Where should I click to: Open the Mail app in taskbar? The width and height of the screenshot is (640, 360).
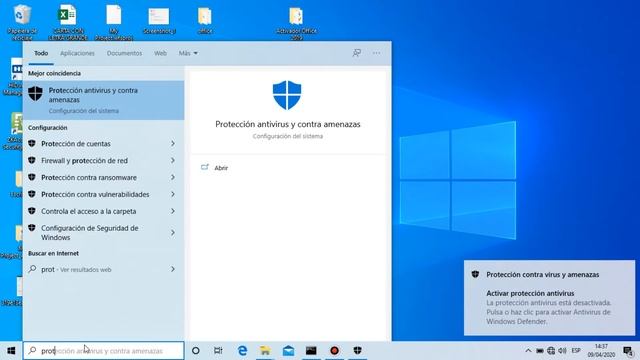coord(288,351)
